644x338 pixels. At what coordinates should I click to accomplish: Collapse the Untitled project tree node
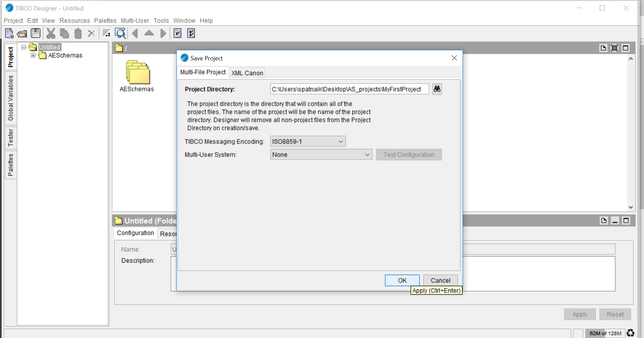pos(23,47)
